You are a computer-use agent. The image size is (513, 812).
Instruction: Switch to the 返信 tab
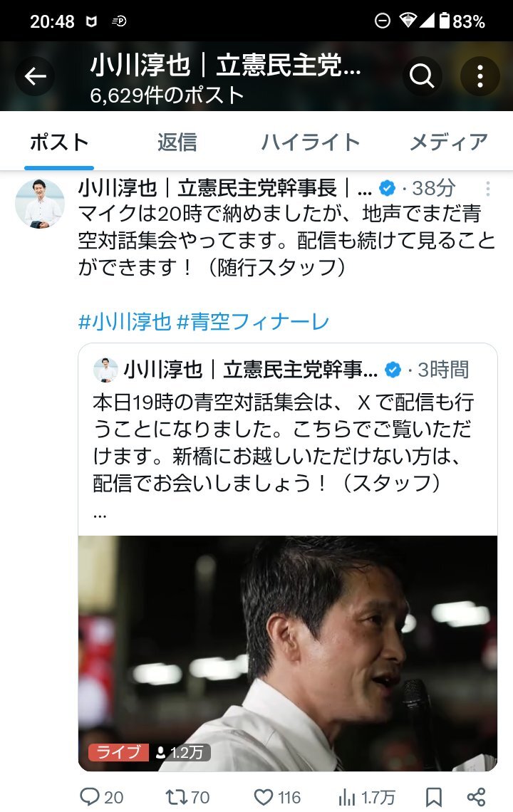(x=177, y=142)
